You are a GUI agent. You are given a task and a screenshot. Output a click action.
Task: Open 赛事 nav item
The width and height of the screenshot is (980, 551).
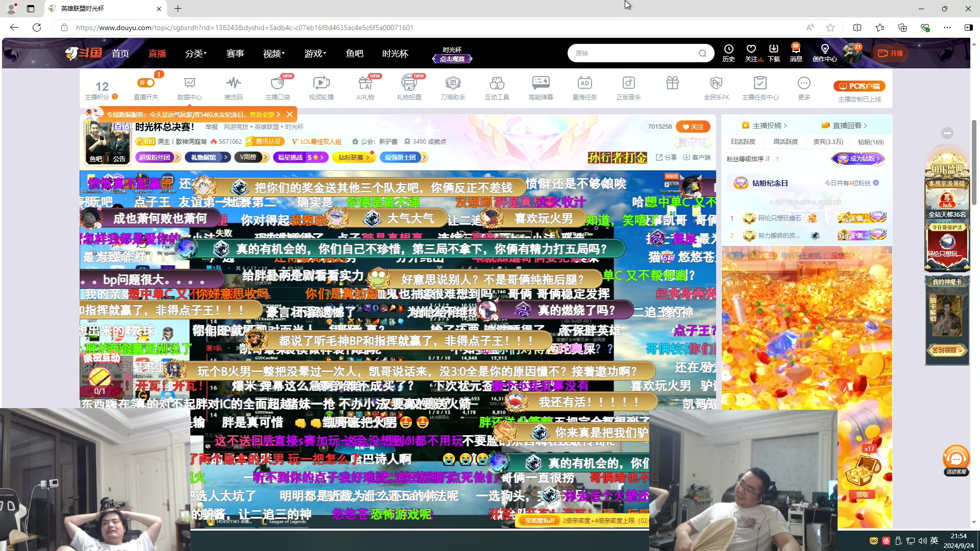(235, 53)
